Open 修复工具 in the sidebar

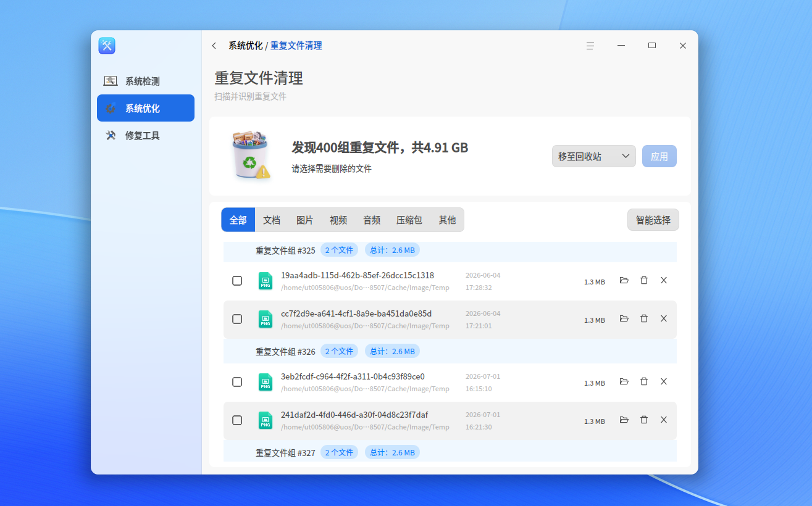(146, 135)
